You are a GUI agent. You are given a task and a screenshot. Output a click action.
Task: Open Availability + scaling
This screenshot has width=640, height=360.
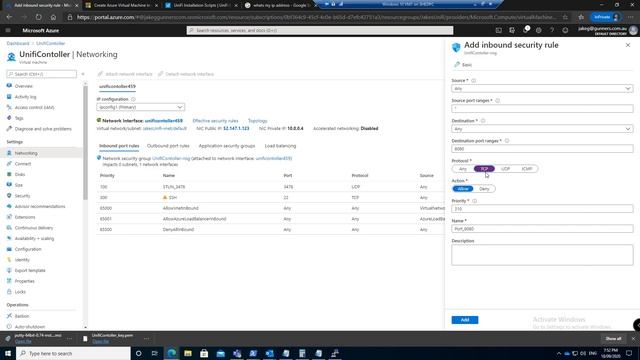(x=34, y=238)
